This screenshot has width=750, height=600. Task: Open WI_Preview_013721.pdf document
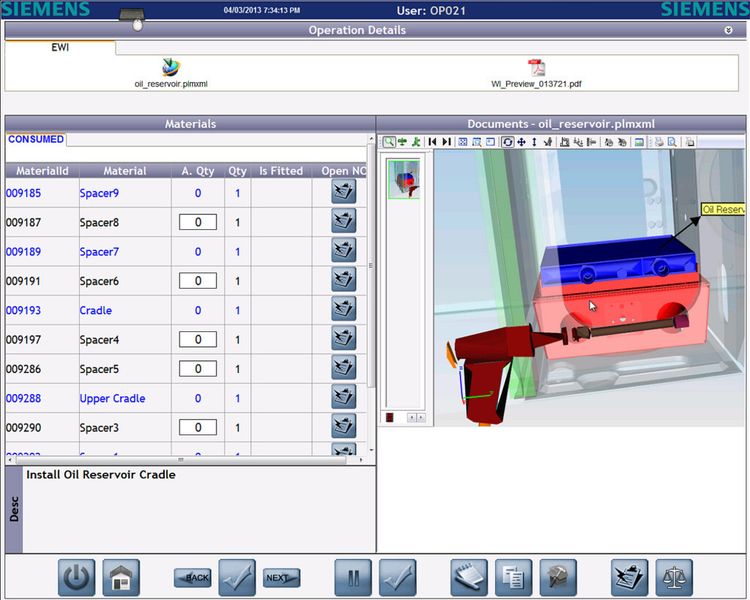[536, 73]
